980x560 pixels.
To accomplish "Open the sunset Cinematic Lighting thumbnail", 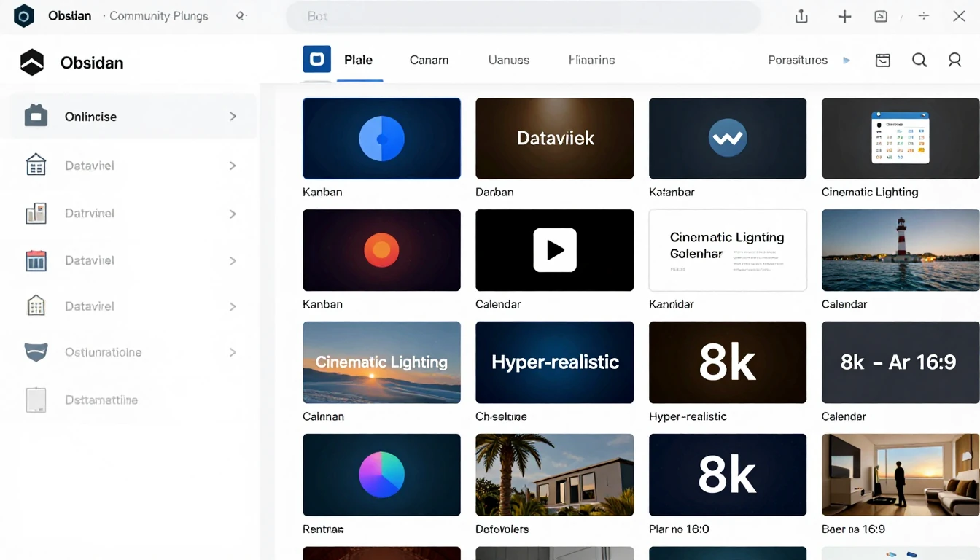I will (381, 362).
